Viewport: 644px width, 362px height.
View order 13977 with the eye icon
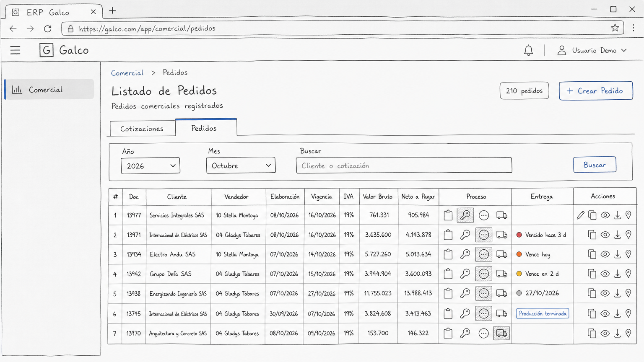tap(605, 215)
